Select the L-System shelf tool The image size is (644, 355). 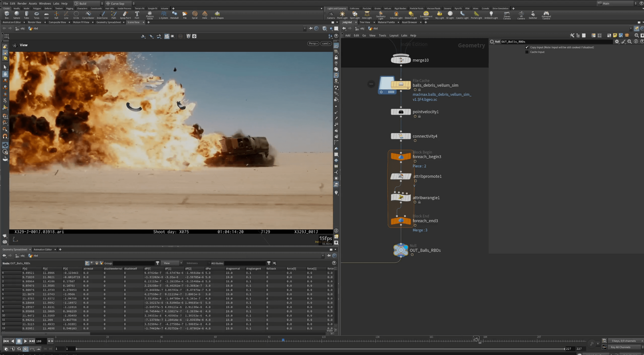tap(163, 15)
